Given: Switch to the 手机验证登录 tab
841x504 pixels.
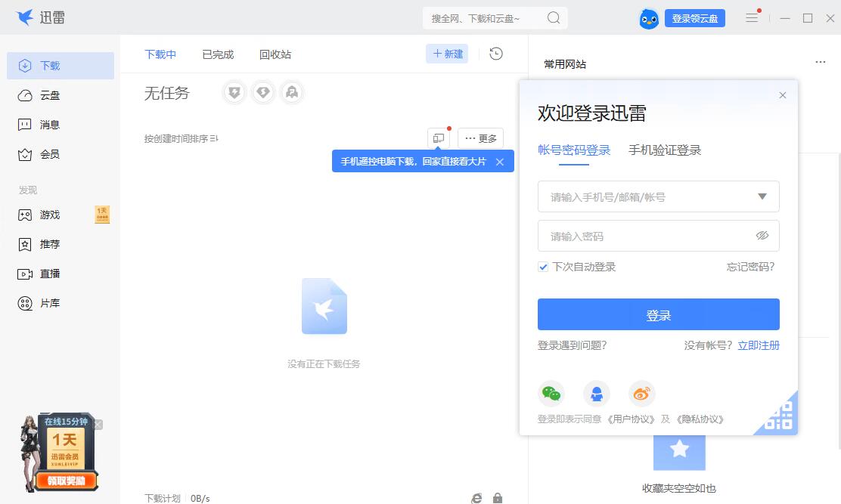Looking at the screenshot, I should (x=666, y=150).
